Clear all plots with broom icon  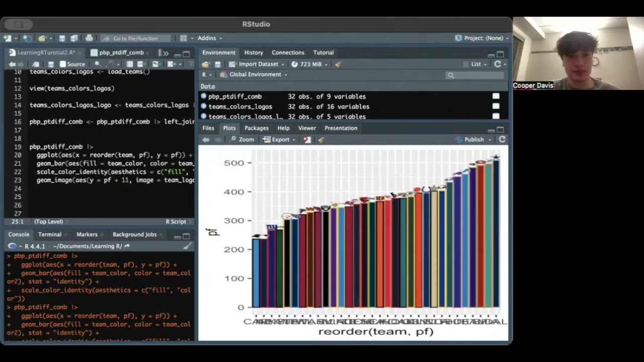click(321, 140)
